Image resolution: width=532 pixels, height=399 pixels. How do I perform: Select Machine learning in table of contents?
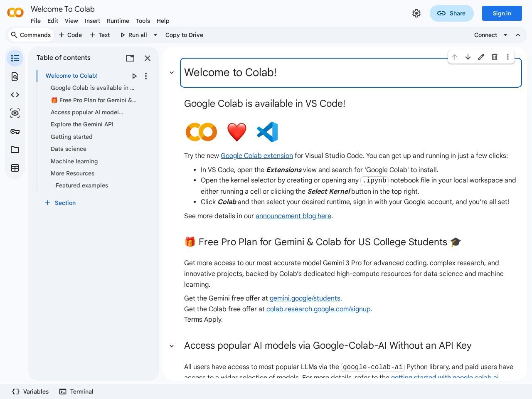pos(74,161)
